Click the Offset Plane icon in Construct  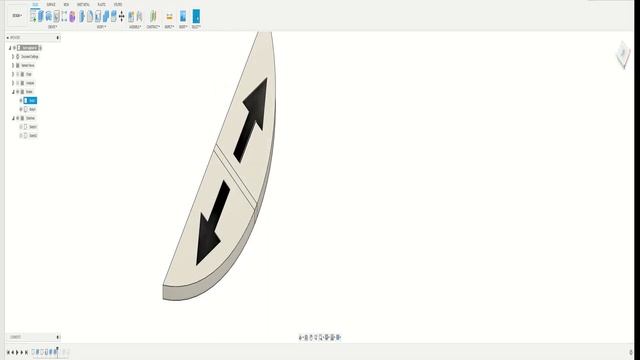coord(153,16)
